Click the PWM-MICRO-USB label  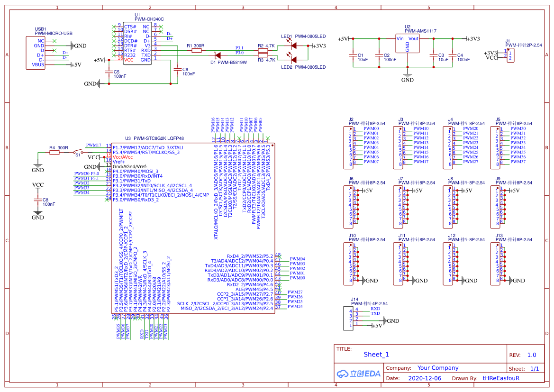pos(54,34)
